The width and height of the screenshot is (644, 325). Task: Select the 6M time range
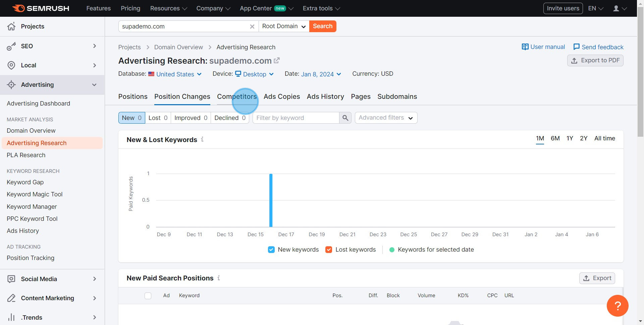(555, 138)
